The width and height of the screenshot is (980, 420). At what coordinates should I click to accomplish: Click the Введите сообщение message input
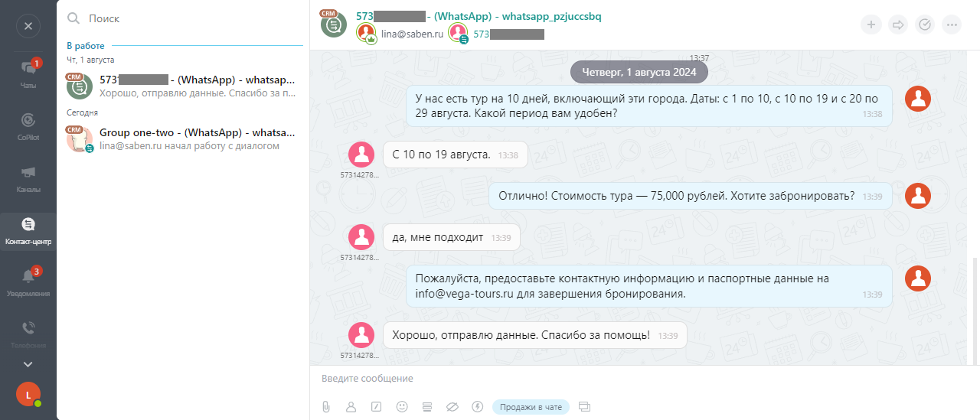(643, 379)
